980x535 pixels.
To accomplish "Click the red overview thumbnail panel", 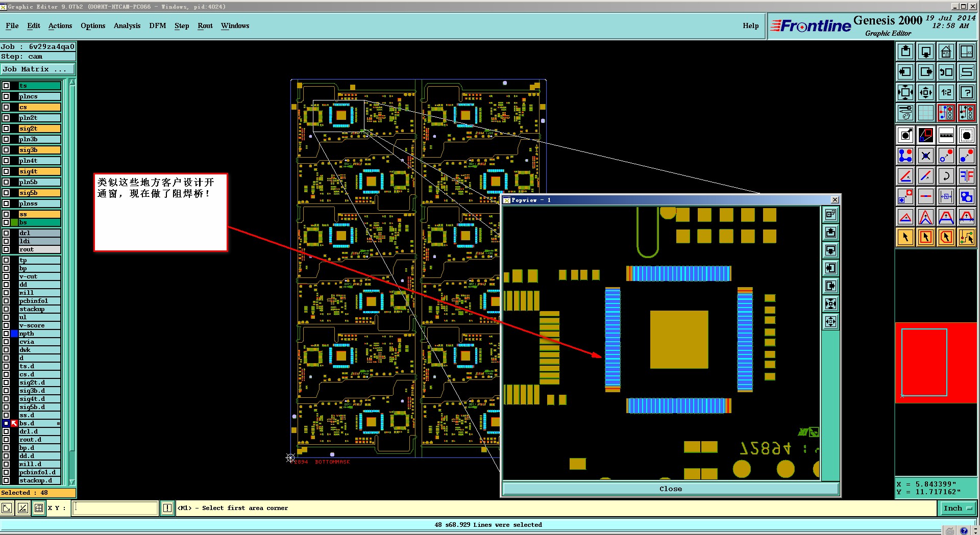I will click(936, 363).
